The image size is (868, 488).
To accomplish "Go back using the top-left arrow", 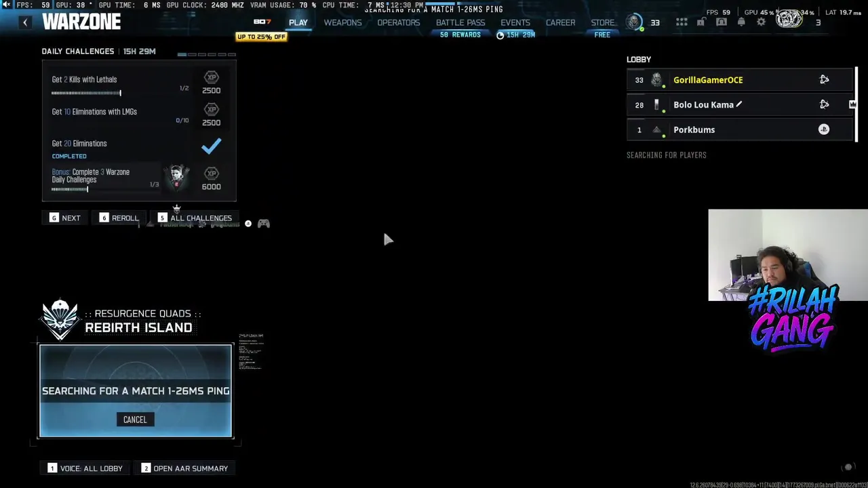I will point(25,22).
